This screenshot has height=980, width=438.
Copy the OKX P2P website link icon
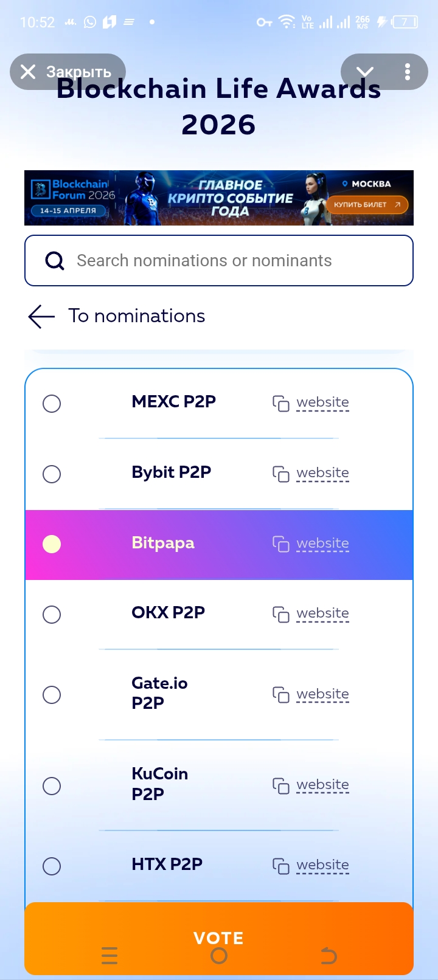coord(280,614)
